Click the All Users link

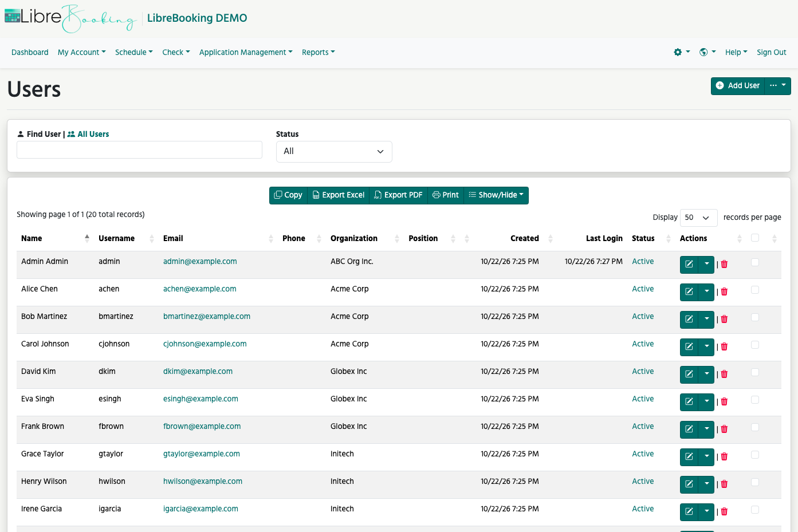coord(88,134)
